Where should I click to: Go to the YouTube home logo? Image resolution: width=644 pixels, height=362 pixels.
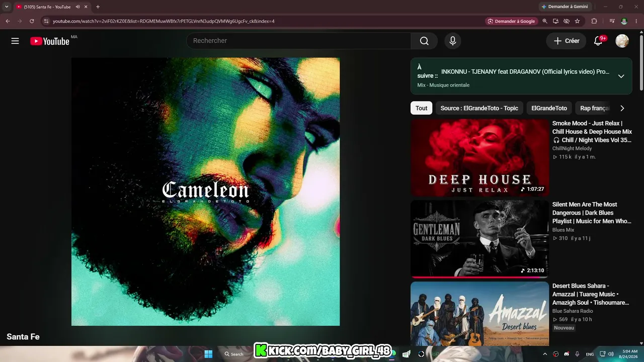coord(50,41)
